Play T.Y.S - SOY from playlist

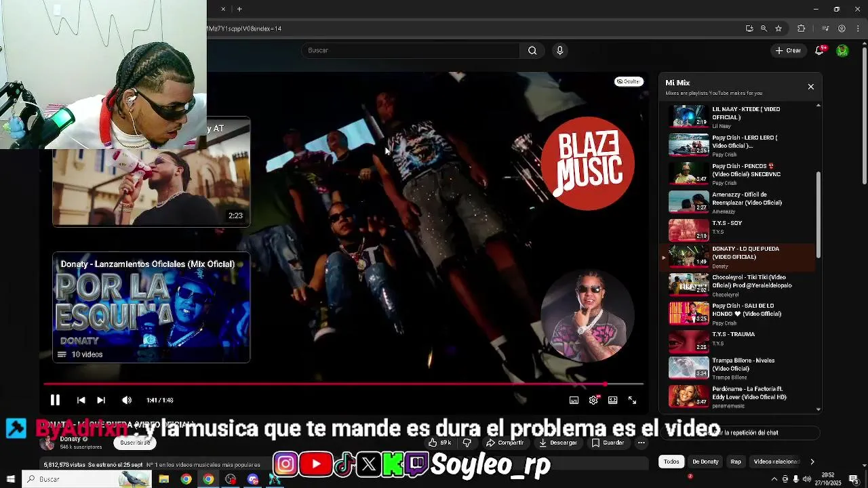pos(739,230)
